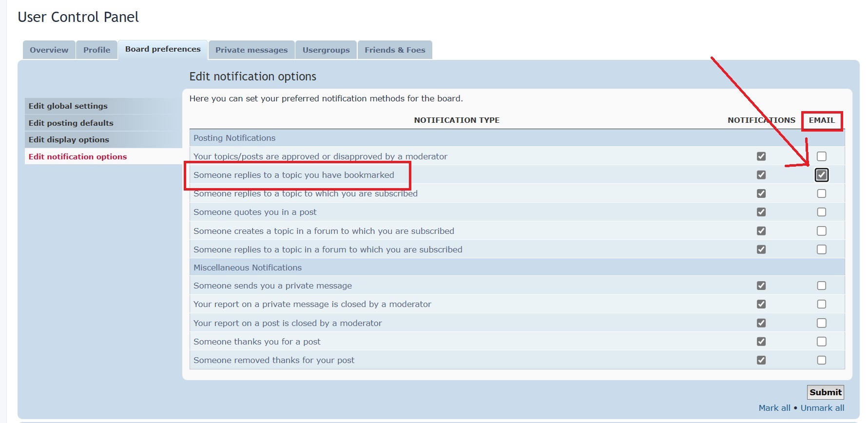Select Edit notification options in sidebar
The image size is (868, 423).
[77, 156]
